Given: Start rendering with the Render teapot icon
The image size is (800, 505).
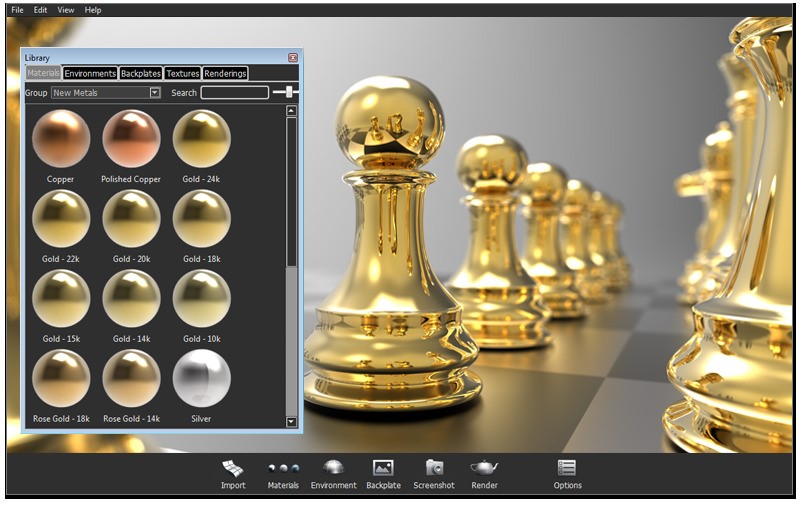Looking at the screenshot, I should point(484,468).
